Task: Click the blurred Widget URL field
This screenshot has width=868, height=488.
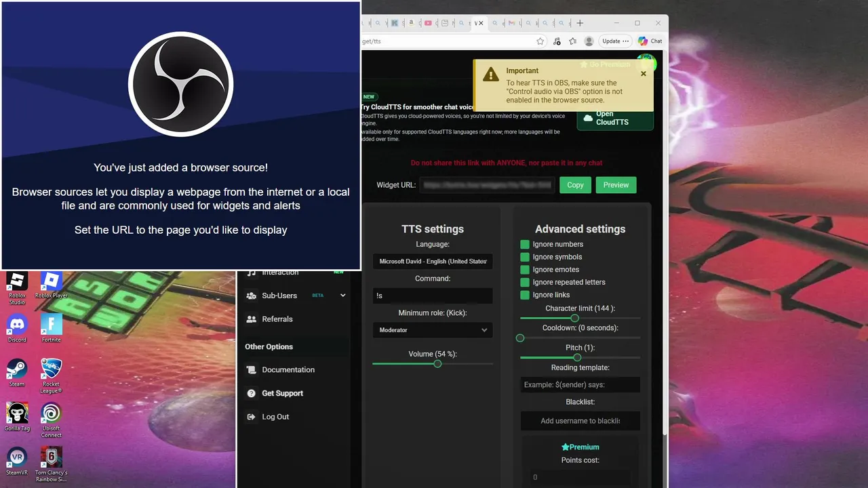Action: [487, 185]
